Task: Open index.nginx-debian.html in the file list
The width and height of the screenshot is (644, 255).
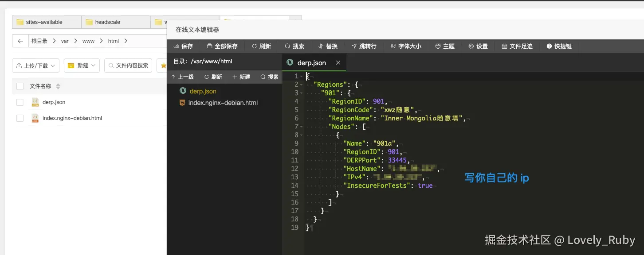Action: [x=72, y=118]
